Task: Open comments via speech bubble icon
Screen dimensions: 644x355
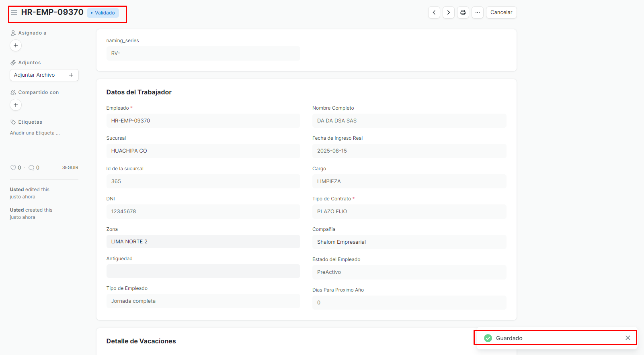Action: point(31,168)
